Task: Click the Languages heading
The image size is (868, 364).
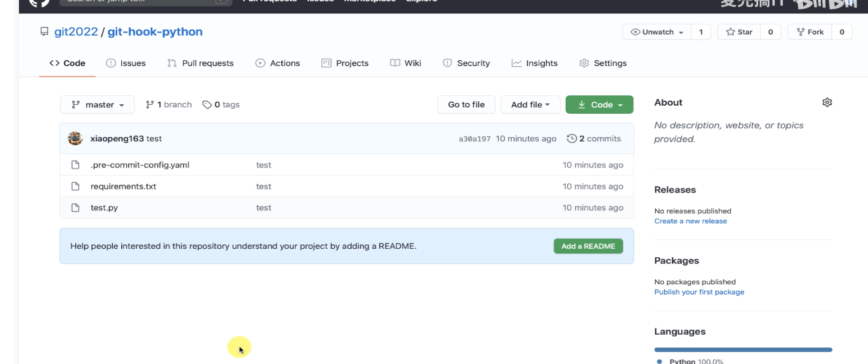Action: (680, 332)
